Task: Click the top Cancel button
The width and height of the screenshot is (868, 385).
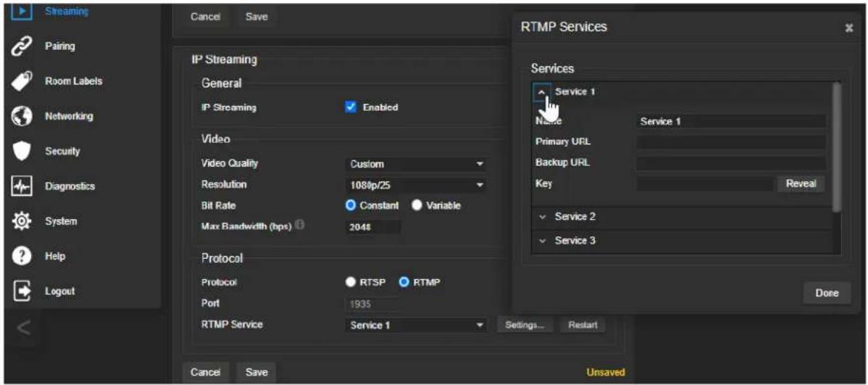Action: click(205, 17)
